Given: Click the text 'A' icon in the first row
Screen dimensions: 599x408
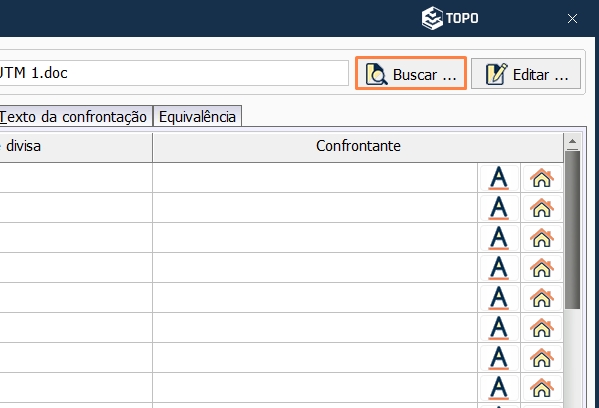Looking at the screenshot, I should pos(499,178).
